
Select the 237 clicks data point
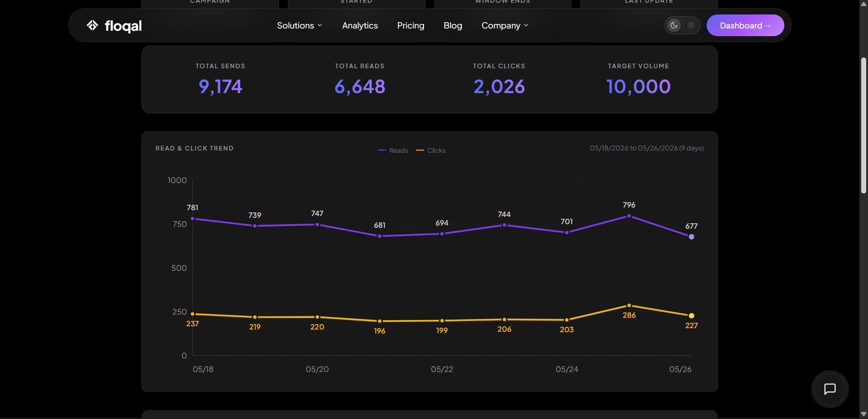pyautogui.click(x=193, y=314)
